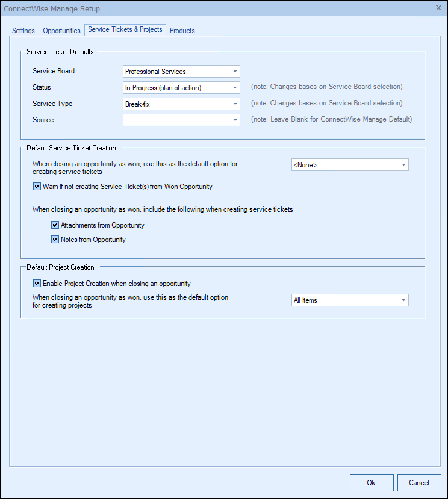Click the ConnectWise Manage Setup window title
This screenshot has width=448, height=499.
[52, 8]
